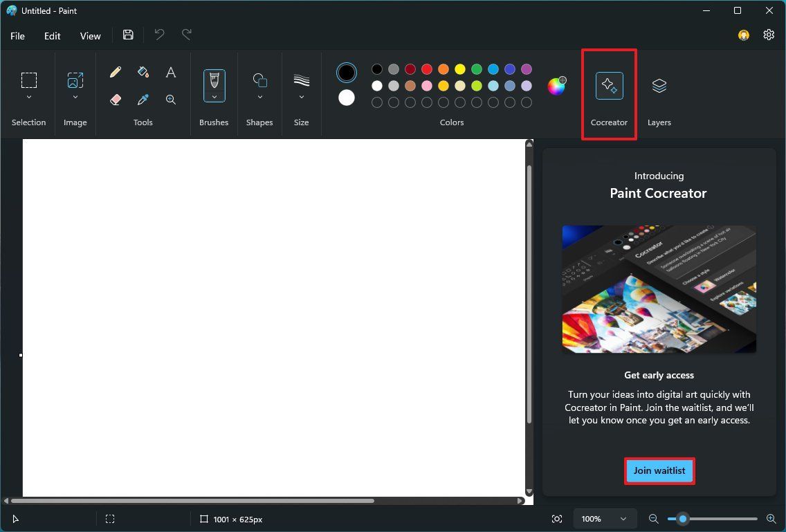Pick the Text tool
The width and height of the screenshot is (786, 532).
point(170,71)
